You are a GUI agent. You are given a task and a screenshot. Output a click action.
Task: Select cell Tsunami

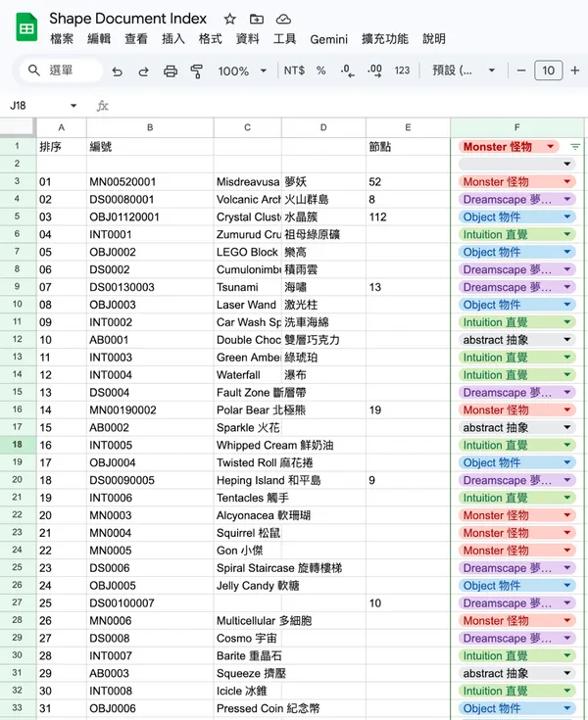click(248, 287)
